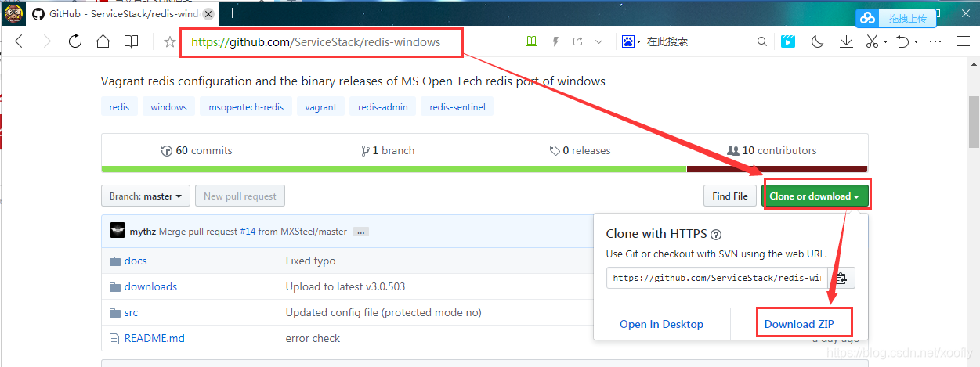980x367 pixels.
Task: Toggle night mode moon icon
Action: (818, 42)
